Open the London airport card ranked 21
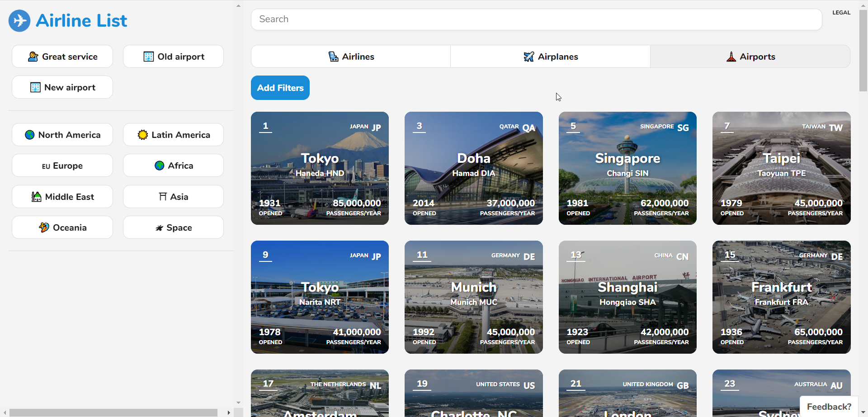The height and width of the screenshot is (417, 868). (x=627, y=393)
